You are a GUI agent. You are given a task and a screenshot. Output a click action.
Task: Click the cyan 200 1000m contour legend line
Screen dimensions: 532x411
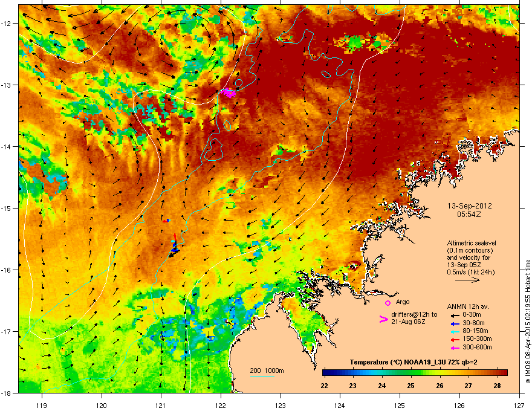point(262,376)
